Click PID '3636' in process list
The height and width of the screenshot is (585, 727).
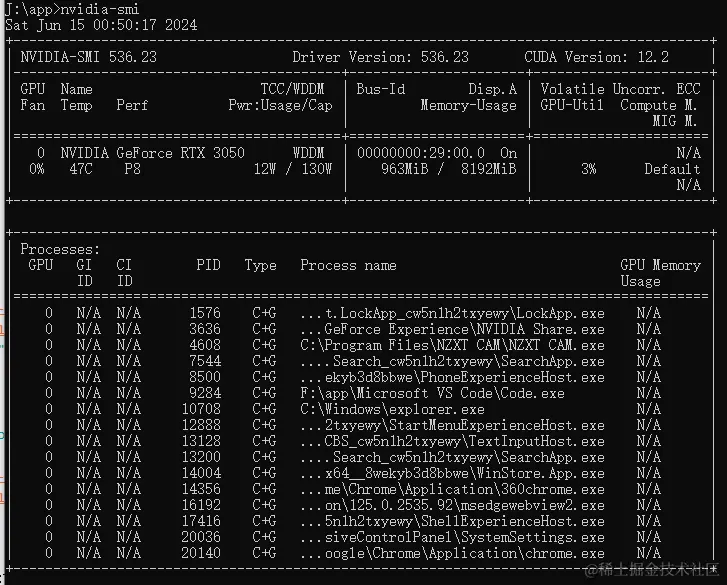coord(204,329)
